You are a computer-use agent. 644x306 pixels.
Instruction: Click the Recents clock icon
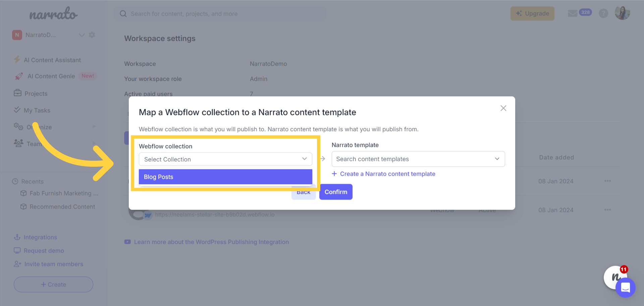[x=15, y=182]
